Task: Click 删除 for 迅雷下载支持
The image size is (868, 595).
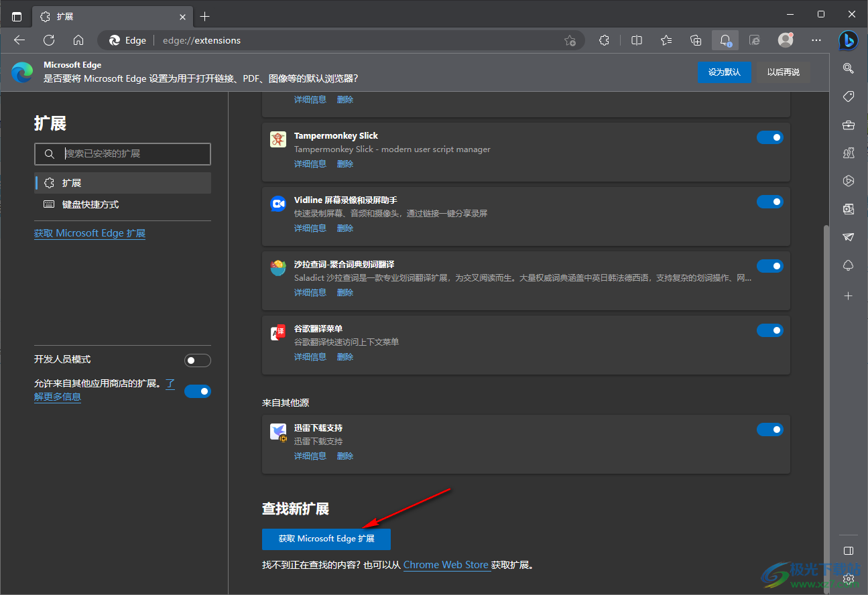Action: click(x=345, y=456)
